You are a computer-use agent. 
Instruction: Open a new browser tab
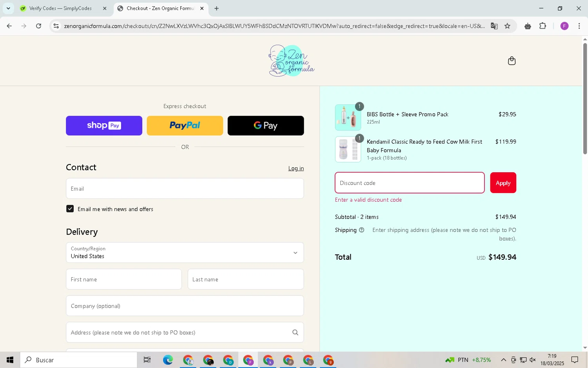pos(216,8)
